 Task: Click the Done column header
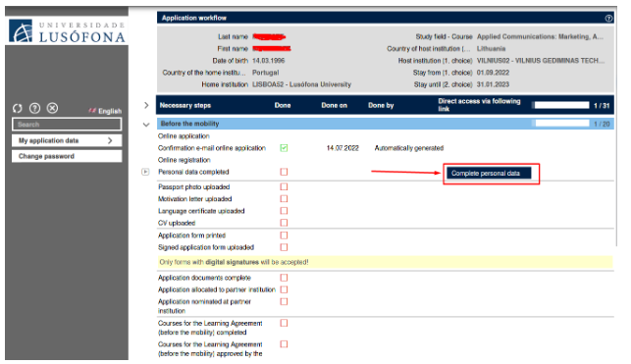(283, 105)
